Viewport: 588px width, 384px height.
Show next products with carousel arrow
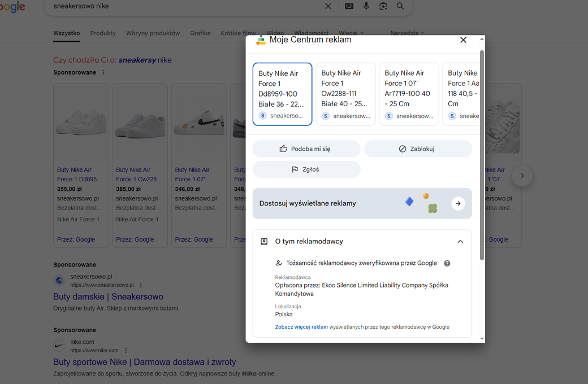click(522, 176)
